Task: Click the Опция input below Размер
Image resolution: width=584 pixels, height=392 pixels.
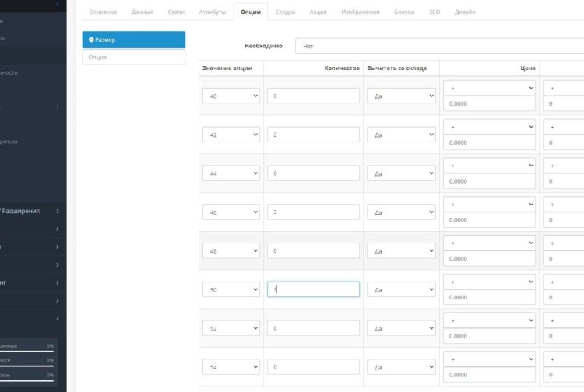Action: point(134,58)
